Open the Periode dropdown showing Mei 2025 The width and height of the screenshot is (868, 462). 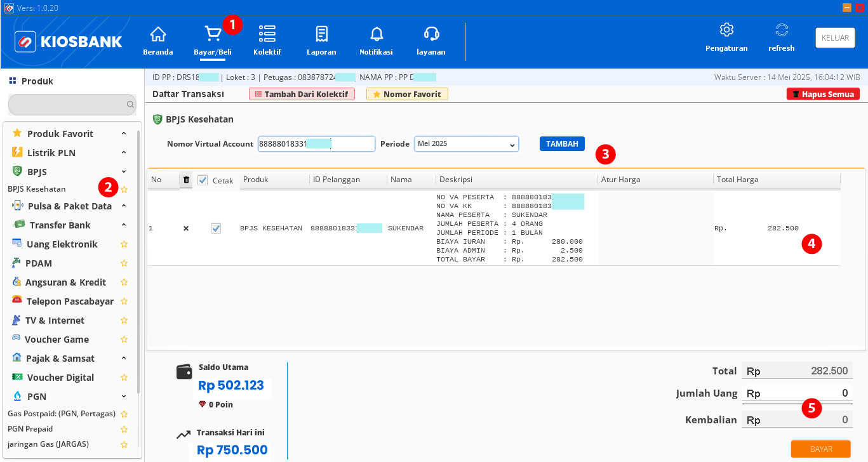466,144
